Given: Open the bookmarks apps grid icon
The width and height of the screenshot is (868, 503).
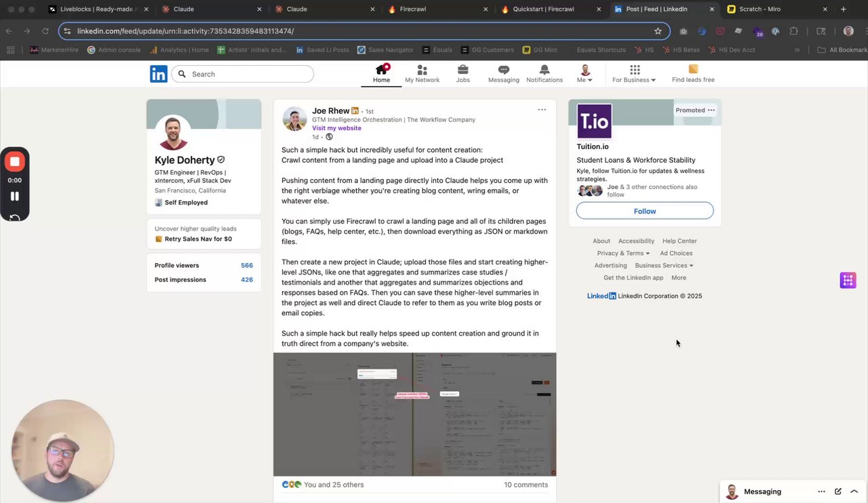Looking at the screenshot, I should 10,49.
